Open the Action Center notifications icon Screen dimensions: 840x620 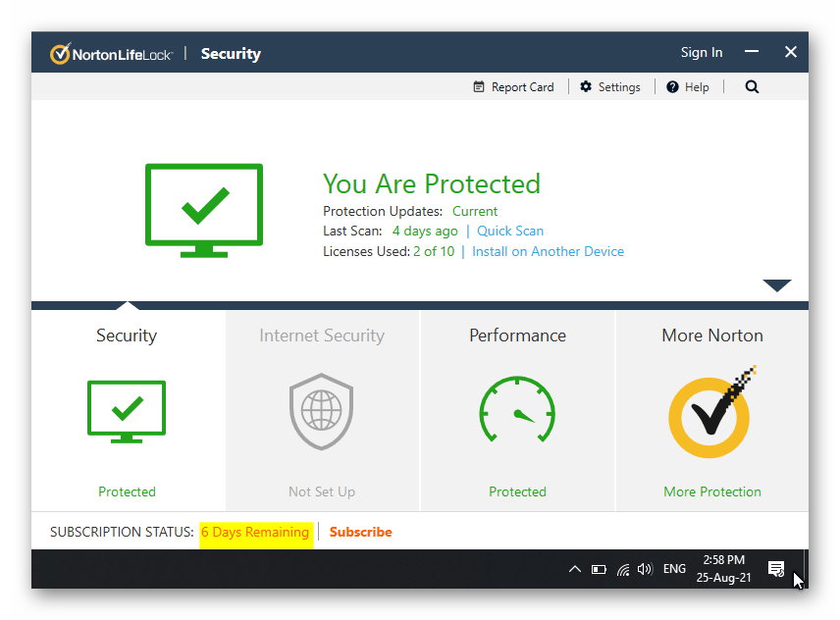(x=775, y=569)
